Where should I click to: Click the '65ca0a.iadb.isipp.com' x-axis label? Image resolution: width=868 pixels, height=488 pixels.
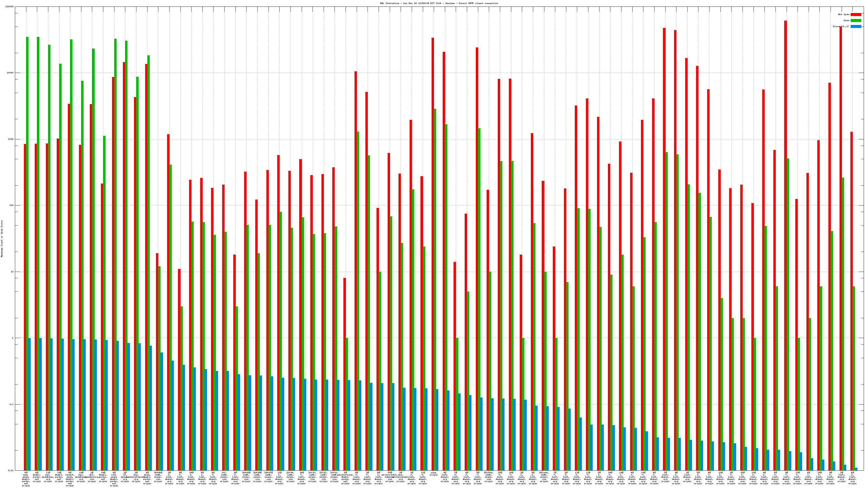(x=544, y=477)
